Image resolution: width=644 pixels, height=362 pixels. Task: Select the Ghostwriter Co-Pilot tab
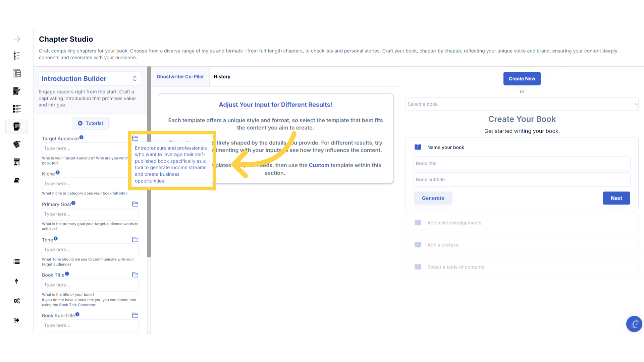tap(180, 77)
